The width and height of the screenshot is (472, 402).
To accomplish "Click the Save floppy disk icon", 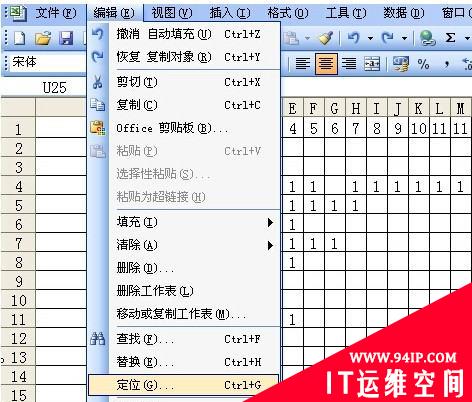I will click(x=66, y=38).
